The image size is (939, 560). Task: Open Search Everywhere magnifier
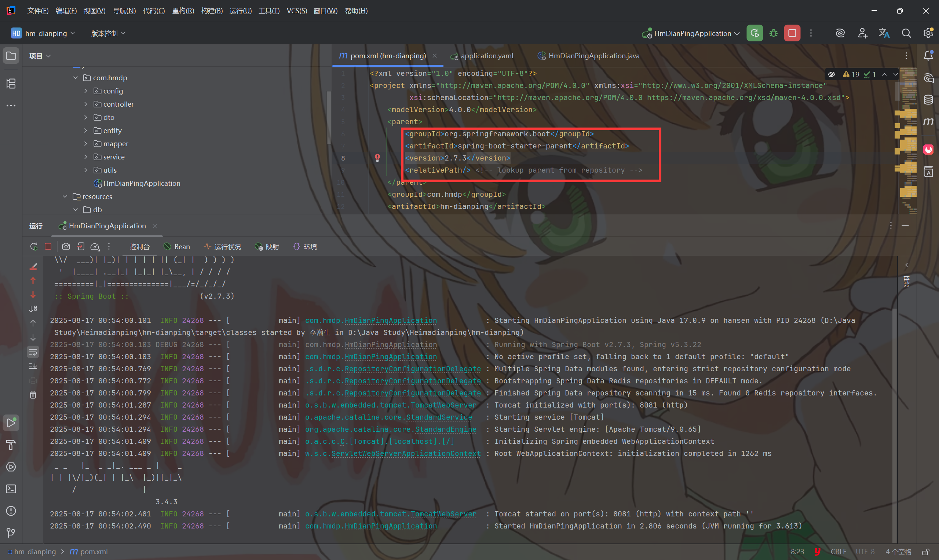(x=906, y=33)
